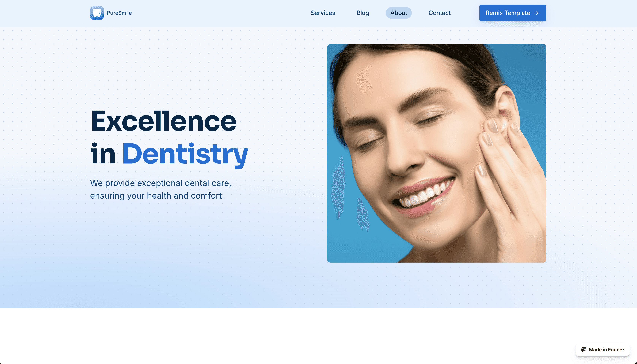
Task: Click the Made in Framer text label
Action: (606, 350)
